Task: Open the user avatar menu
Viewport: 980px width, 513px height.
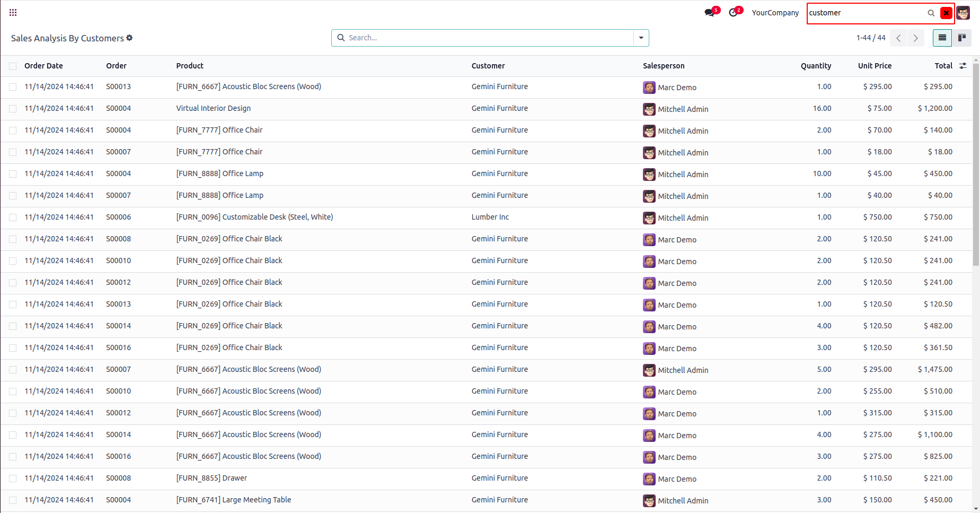Action: point(963,13)
